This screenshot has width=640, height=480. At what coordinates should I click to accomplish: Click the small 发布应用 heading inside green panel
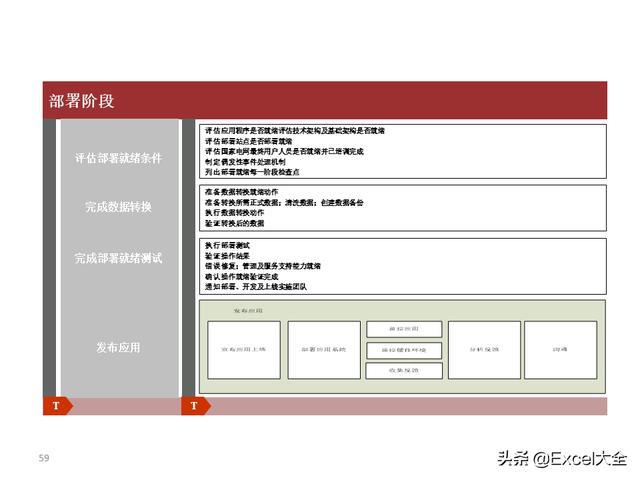pyautogui.click(x=248, y=311)
